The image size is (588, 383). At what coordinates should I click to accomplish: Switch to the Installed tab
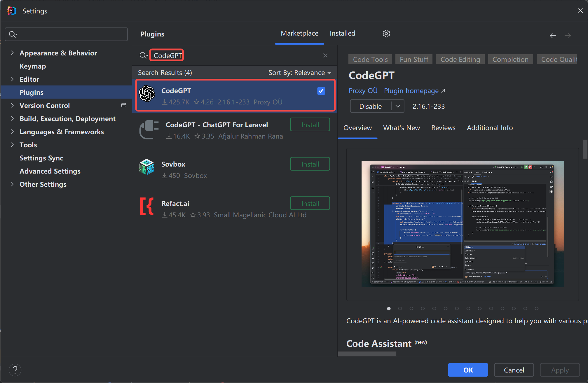(x=342, y=34)
